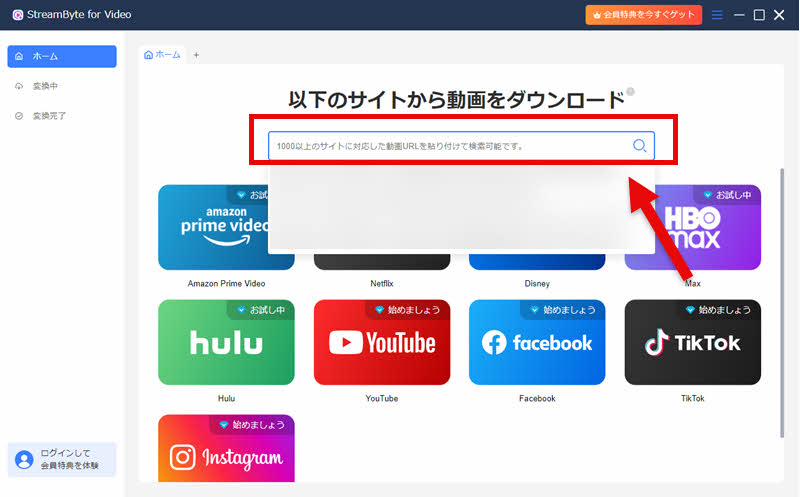Open the Hulu tile
Viewport: 800px width, 497px height.
[x=226, y=342]
